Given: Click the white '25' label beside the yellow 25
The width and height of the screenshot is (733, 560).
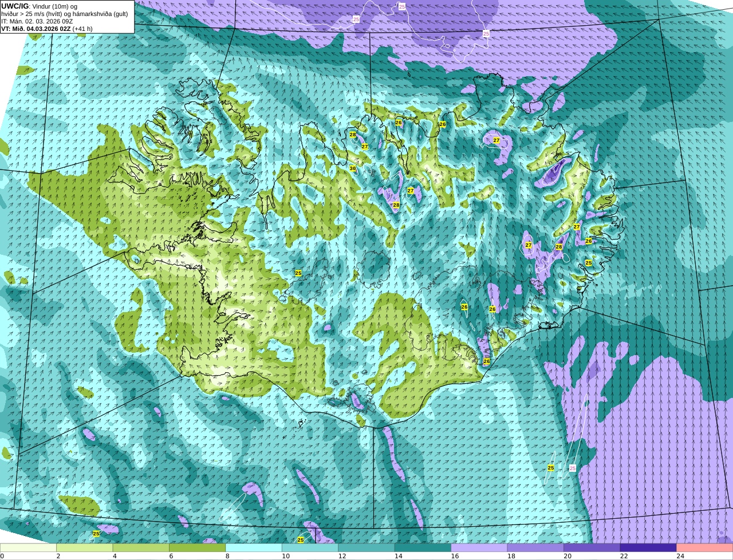Looking at the screenshot, I should [573, 468].
